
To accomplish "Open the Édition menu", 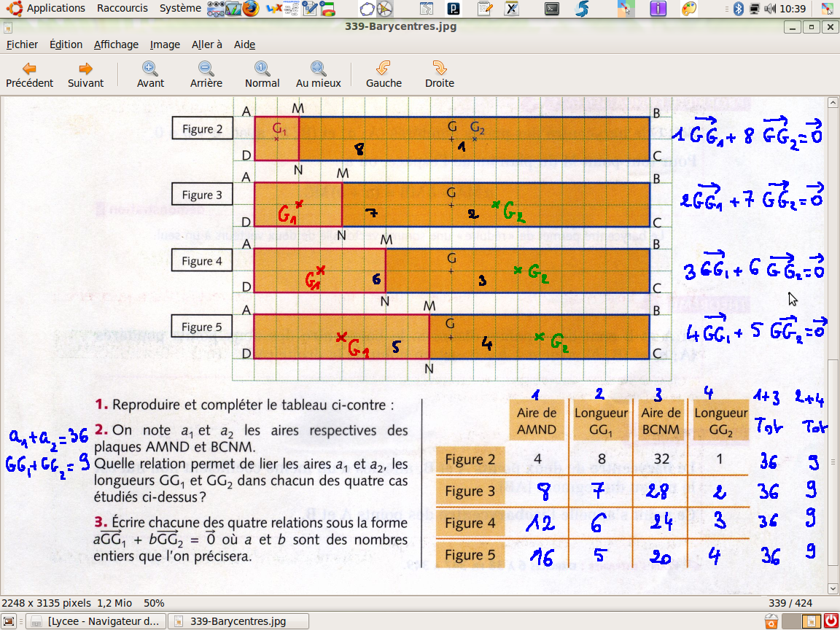I will [x=66, y=44].
